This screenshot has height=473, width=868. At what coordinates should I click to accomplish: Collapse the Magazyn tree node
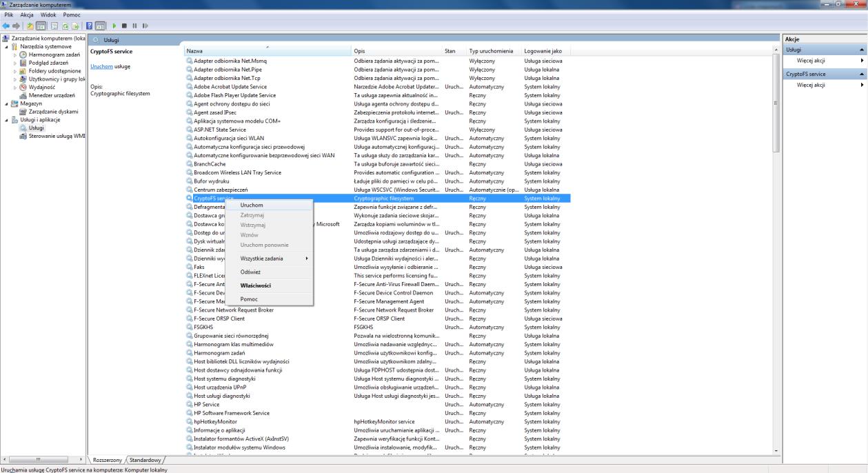tap(6, 103)
